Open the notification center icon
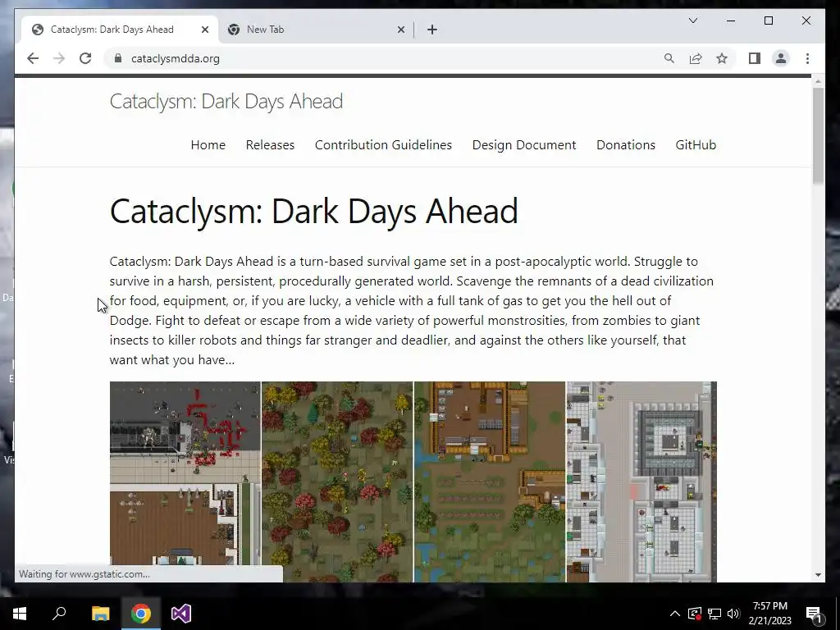This screenshot has height=630, width=840. [814, 614]
